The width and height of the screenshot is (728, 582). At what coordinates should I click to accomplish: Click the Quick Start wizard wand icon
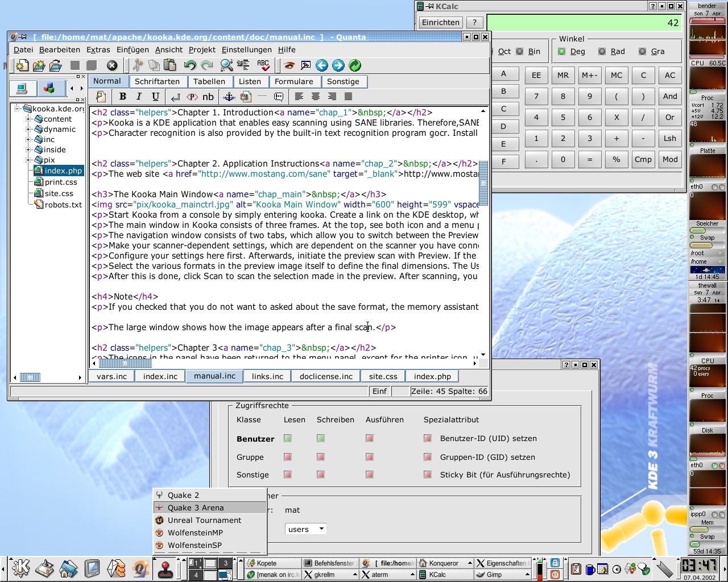point(101,97)
